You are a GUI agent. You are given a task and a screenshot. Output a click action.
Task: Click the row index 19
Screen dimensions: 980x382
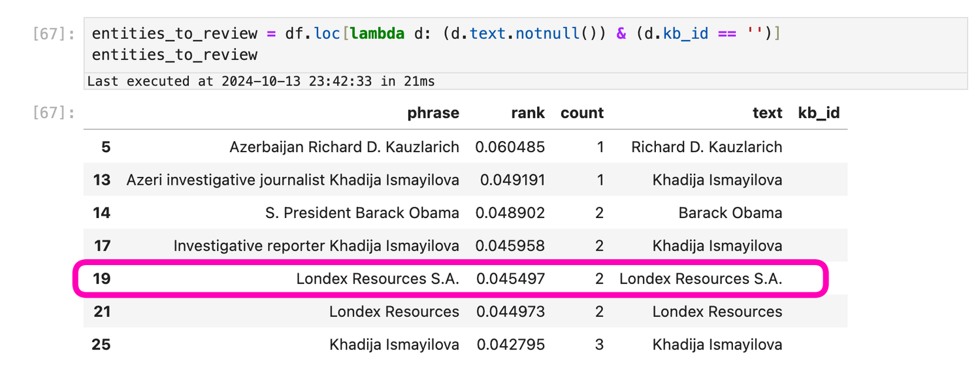(x=102, y=278)
